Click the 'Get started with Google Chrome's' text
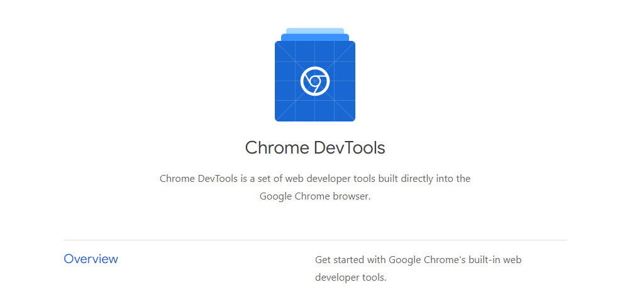The width and height of the screenshot is (644, 287). 418,269
